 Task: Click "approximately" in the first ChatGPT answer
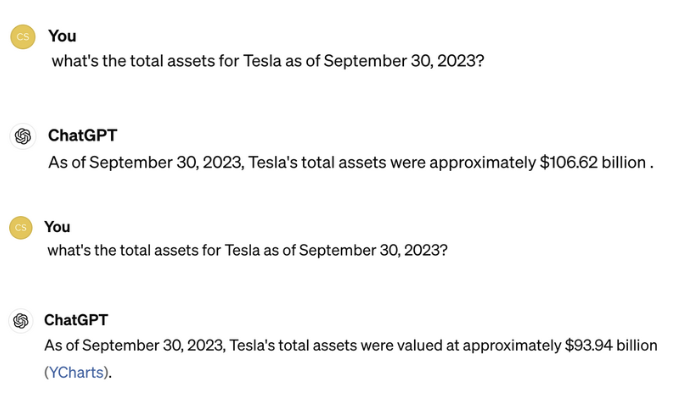point(483,163)
